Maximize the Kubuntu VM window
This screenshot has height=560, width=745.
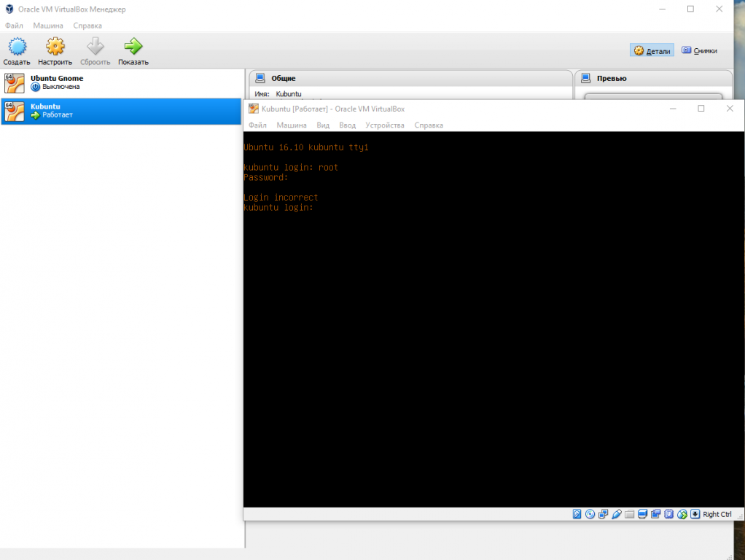tap(701, 109)
